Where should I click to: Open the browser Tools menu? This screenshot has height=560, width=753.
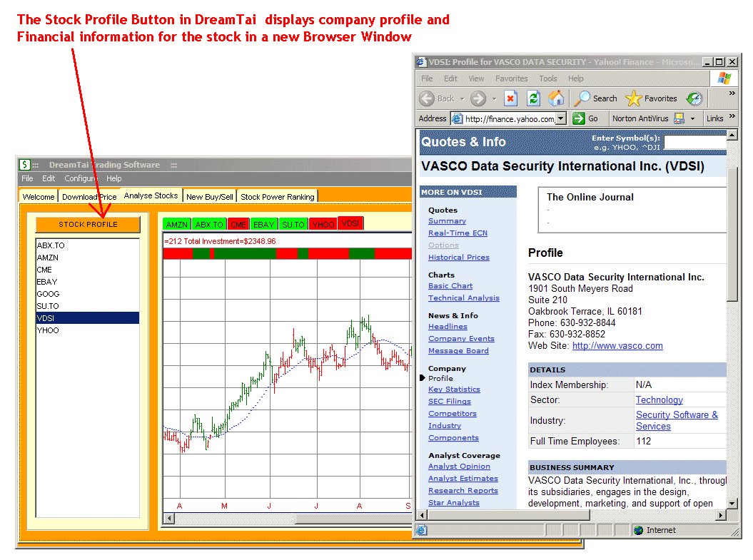click(548, 78)
